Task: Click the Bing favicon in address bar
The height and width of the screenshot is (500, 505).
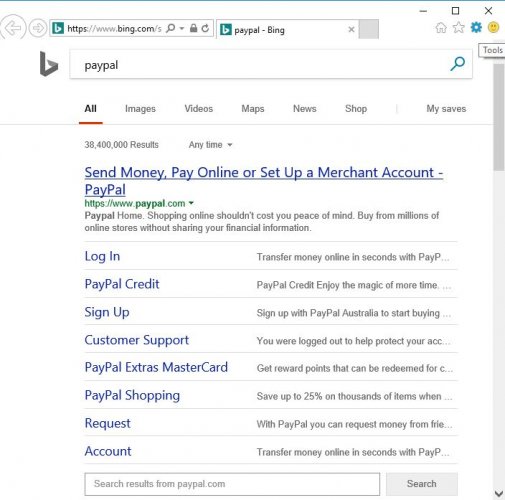Action: [58, 28]
